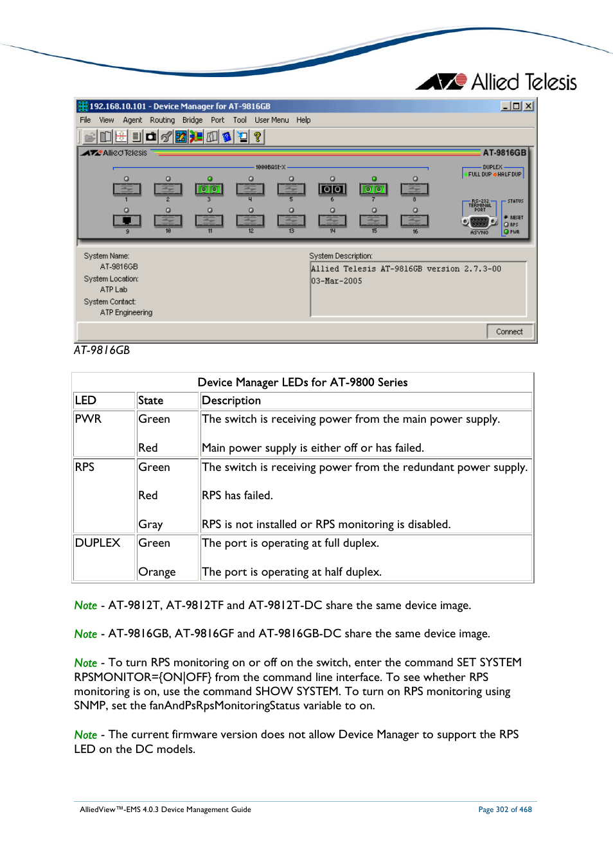
Task: Click the Connect button
Action: [509, 332]
